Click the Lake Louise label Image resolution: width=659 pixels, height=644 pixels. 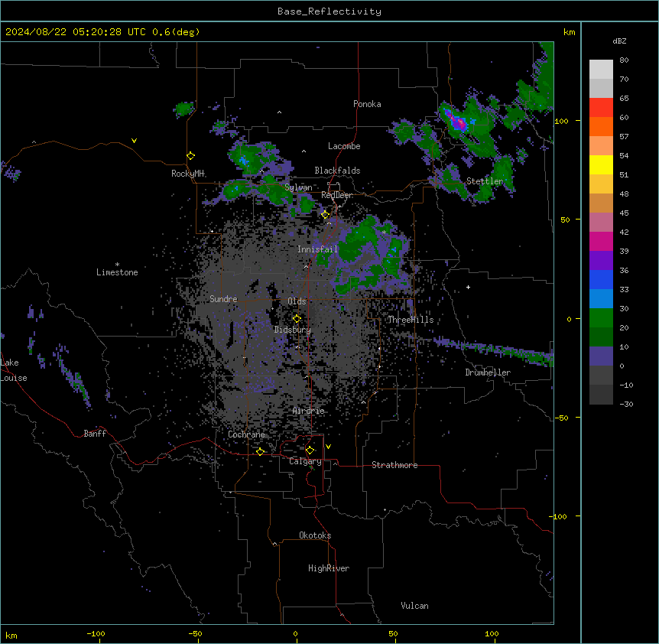(x=14, y=370)
